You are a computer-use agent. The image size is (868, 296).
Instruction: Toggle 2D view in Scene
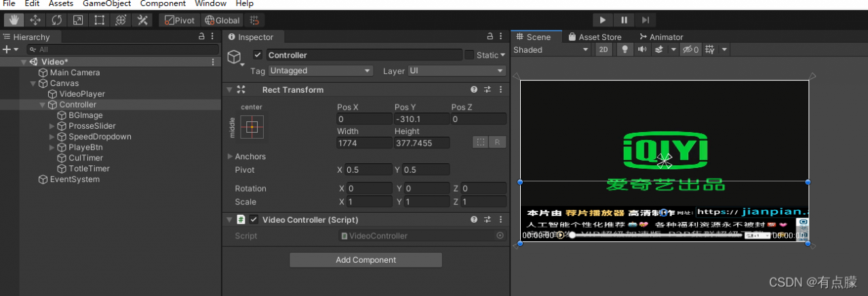click(x=604, y=49)
